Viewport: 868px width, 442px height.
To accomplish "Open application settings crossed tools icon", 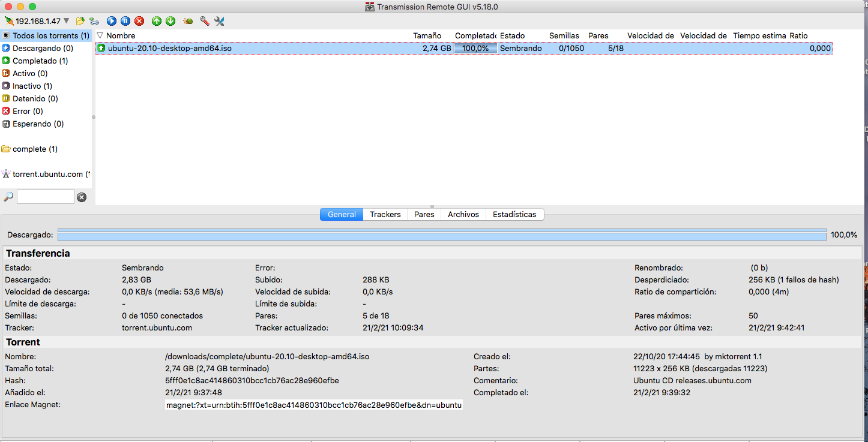I will tap(219, 21).
